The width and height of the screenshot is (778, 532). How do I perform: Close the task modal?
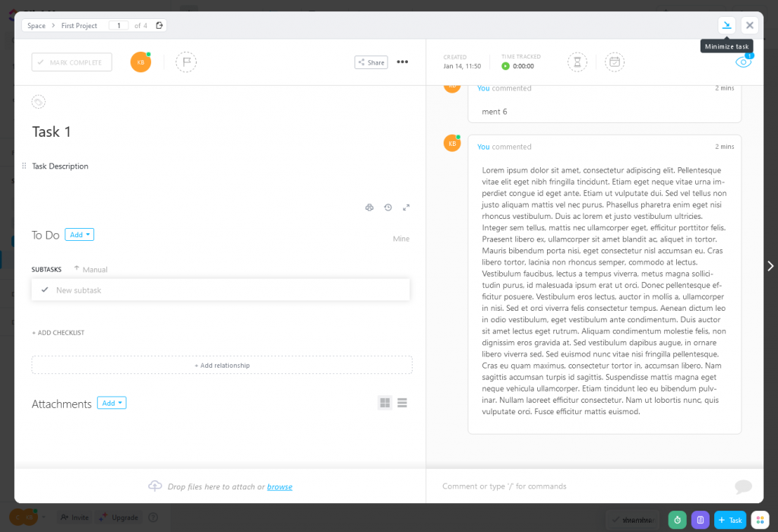pyautogui.click(x=749, y=25)
